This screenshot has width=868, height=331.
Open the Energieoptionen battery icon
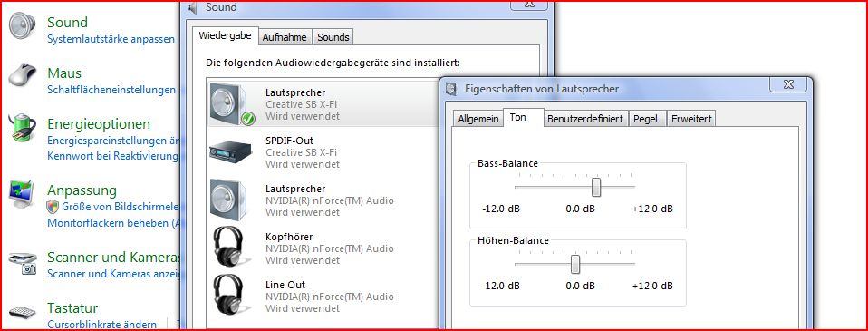click(22, 128)
